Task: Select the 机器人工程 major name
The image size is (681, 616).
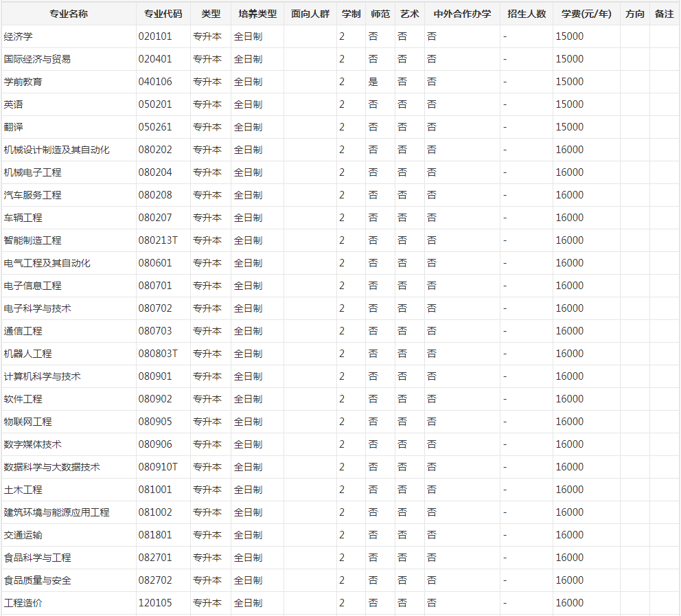Action: point(27,354)
